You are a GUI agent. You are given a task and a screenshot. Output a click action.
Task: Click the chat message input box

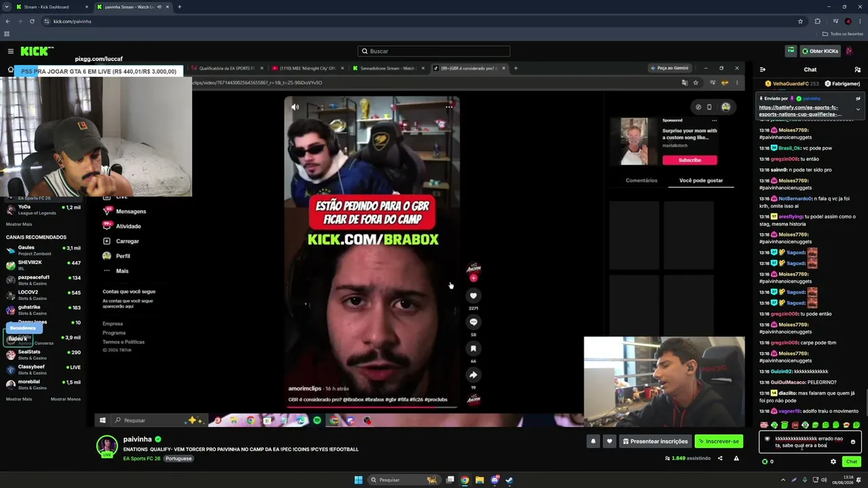810,442
